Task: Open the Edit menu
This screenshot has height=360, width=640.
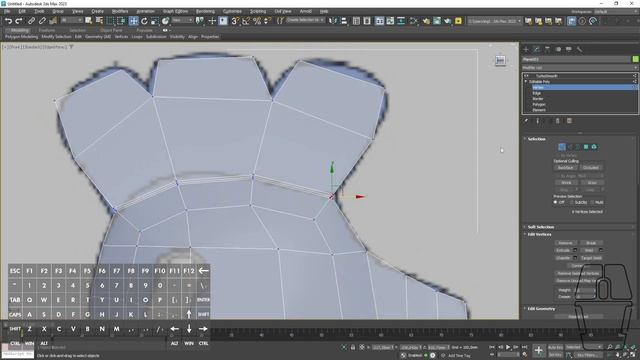Action: [22, 11]
